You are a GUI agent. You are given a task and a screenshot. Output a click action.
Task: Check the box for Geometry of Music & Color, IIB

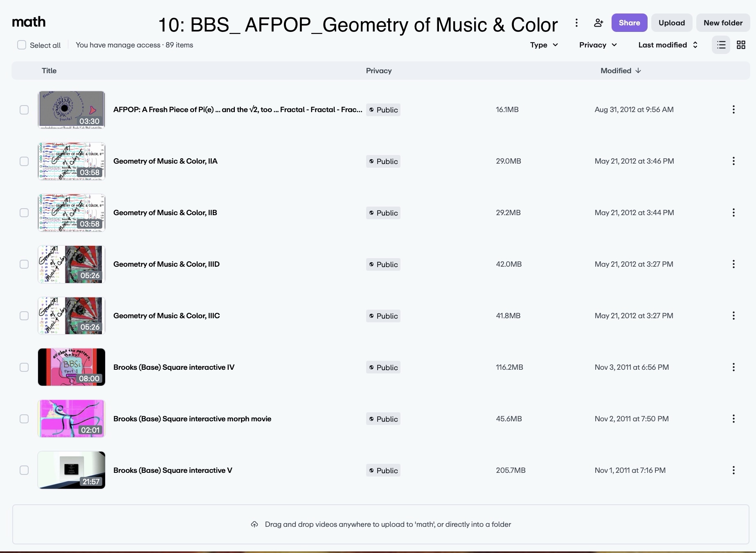pyautogui.click(x=24, y=213)
